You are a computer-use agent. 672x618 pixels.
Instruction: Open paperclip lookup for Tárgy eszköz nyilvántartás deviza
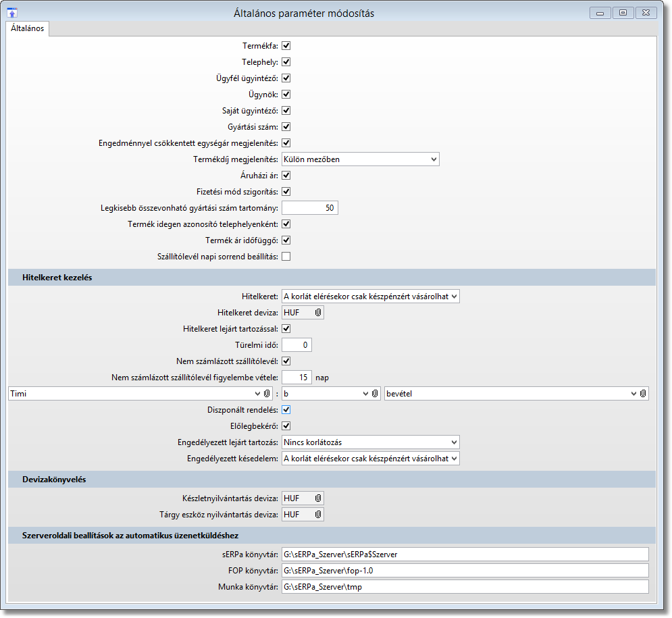[318, 514]
